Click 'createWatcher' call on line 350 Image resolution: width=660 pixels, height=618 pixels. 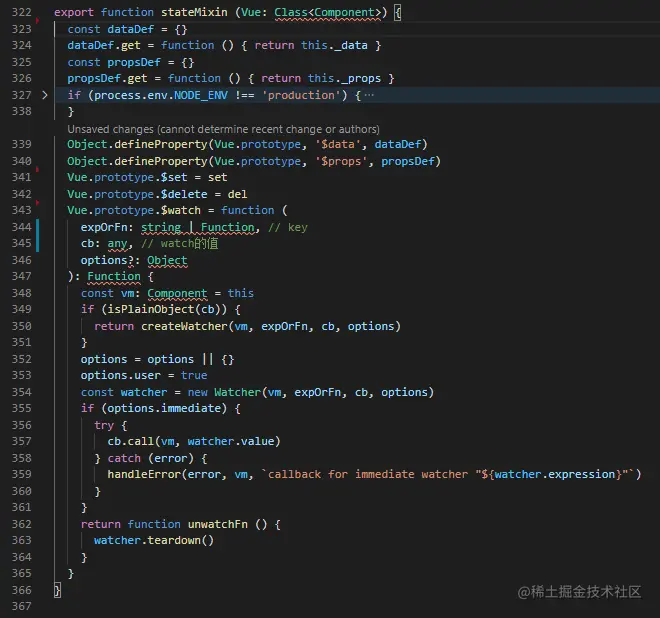pos(184,326)
